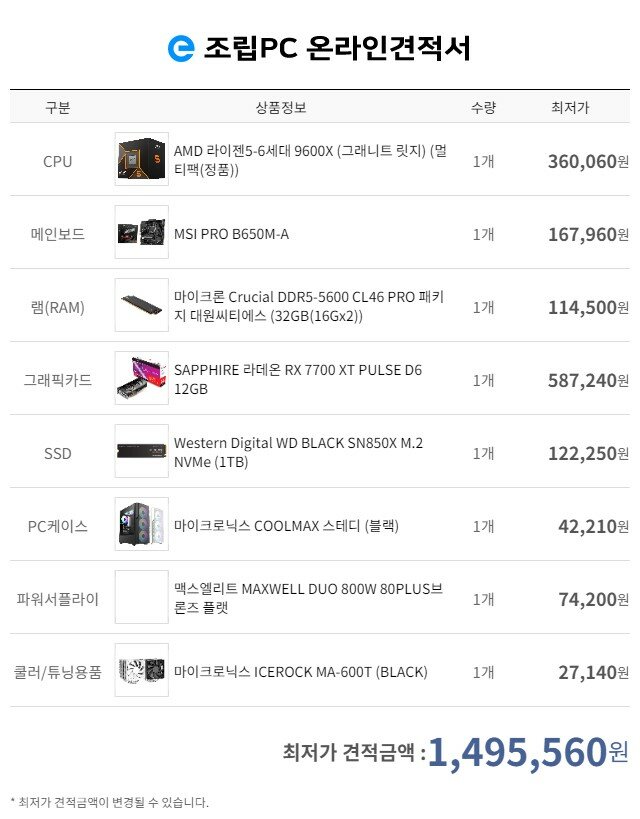Viewport: 640px width, 819px height.
Task: Click the blue 'e' logo icon
Action: click(181, 48)
